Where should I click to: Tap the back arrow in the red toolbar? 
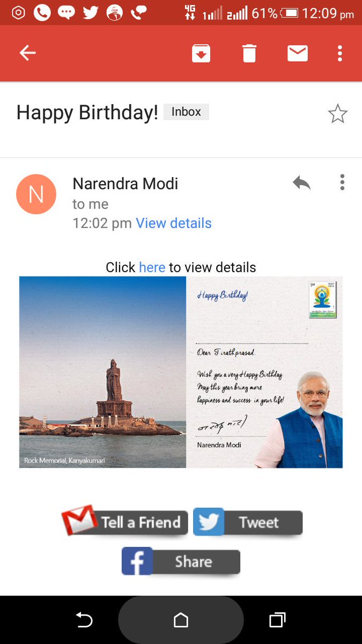tap(27, 53)
